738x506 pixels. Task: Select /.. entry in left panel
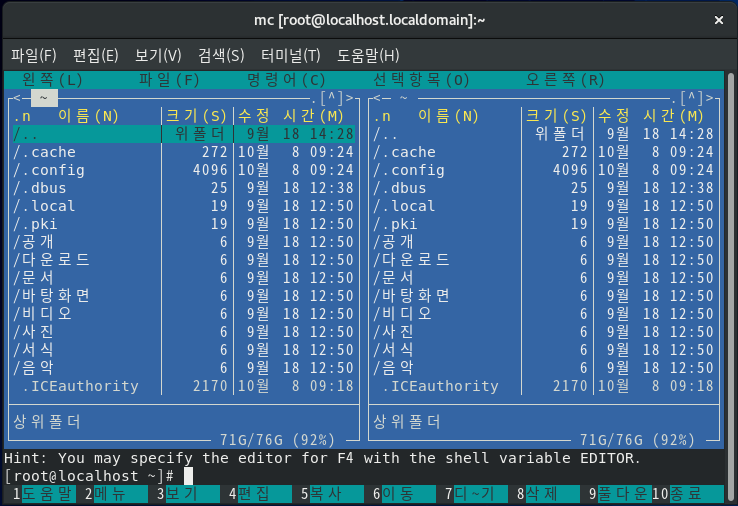click(x=184, y=134)
